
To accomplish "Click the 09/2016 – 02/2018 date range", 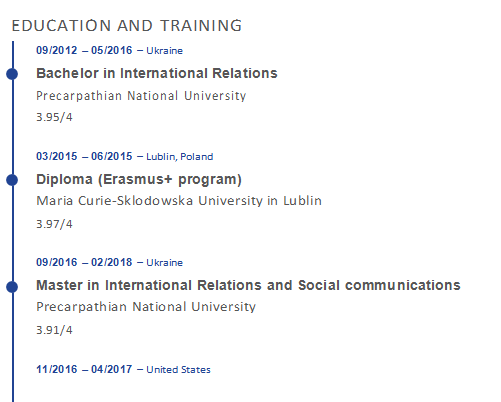I will click(84, 262).
